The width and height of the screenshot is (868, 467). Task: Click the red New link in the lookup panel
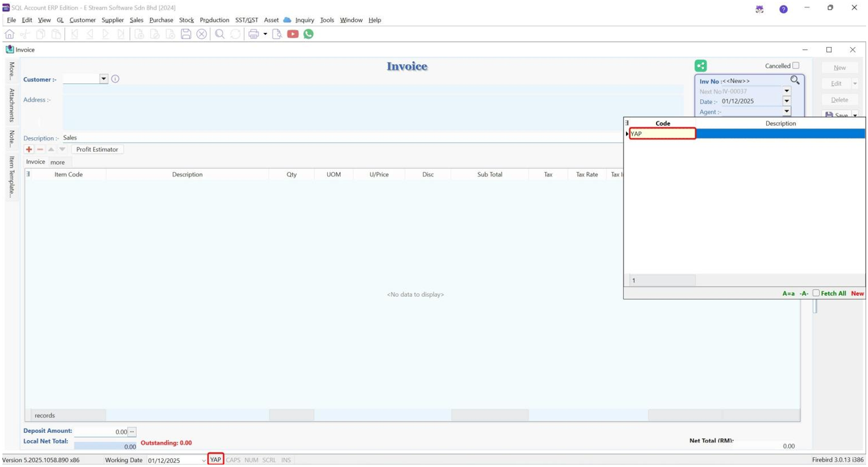coord(857,293)
